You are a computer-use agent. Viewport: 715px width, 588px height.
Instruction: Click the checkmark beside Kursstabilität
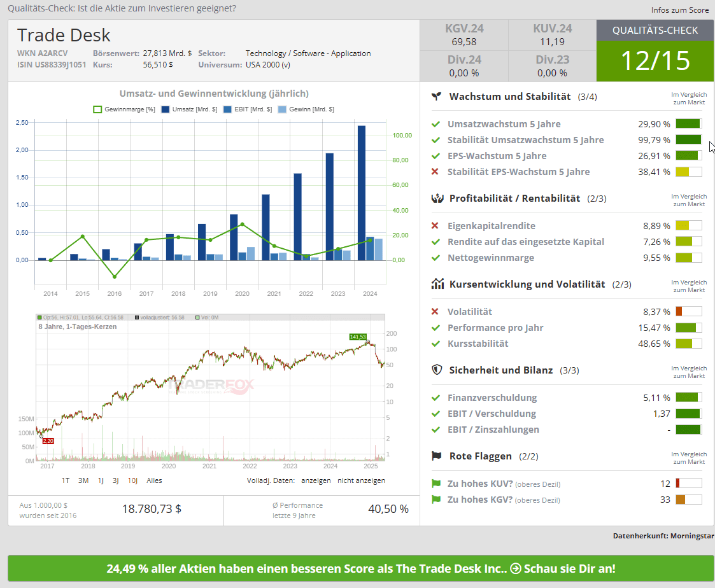435,344
